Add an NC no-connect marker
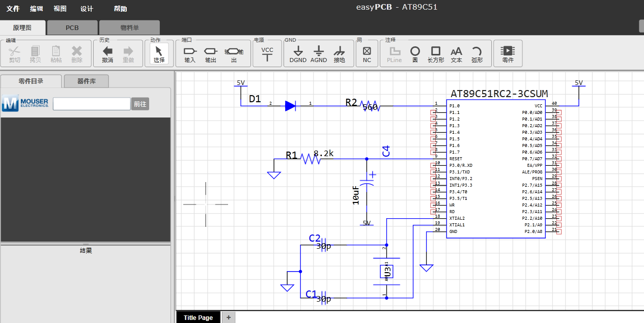The image size is (644, 323). click(367, 51)
